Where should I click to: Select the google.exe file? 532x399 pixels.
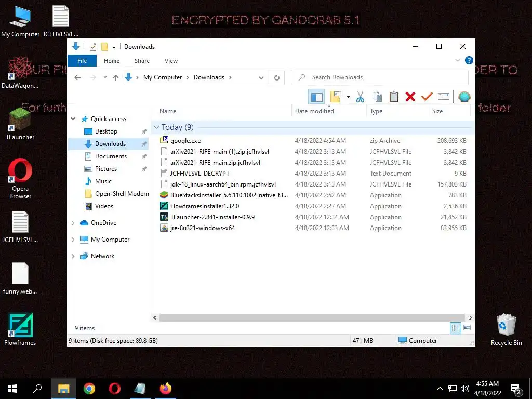(185, 141)
